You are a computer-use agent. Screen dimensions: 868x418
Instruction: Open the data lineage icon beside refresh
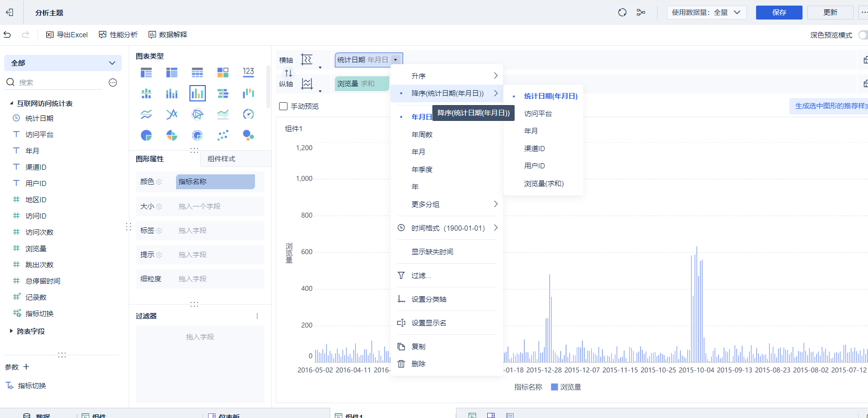tap(641, 13)
